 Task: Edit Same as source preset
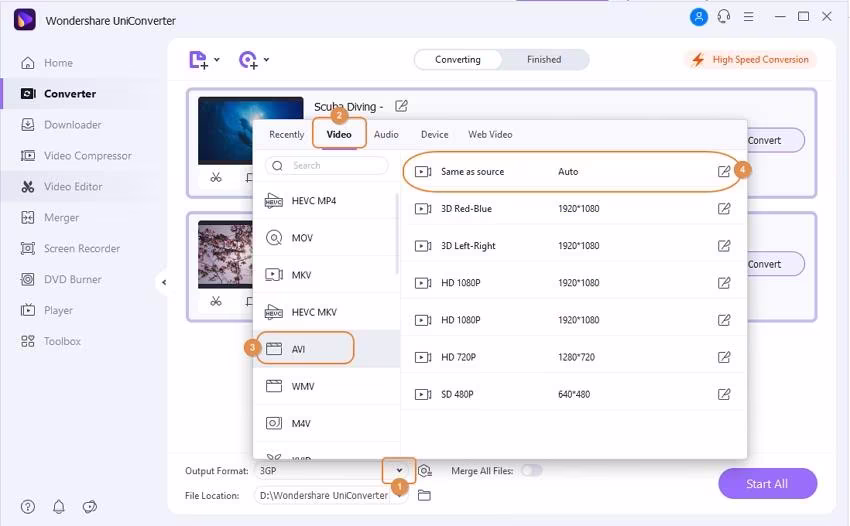[x=724, y=171]
